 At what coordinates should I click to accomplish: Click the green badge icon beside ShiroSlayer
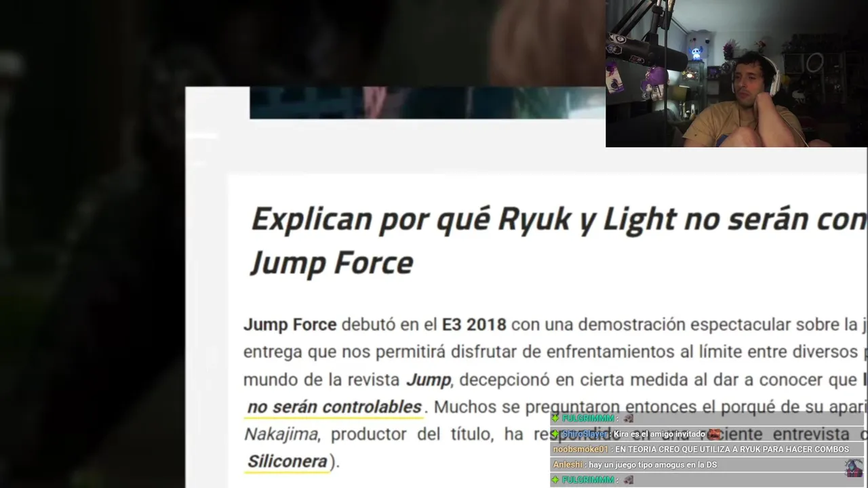point(555,434)
